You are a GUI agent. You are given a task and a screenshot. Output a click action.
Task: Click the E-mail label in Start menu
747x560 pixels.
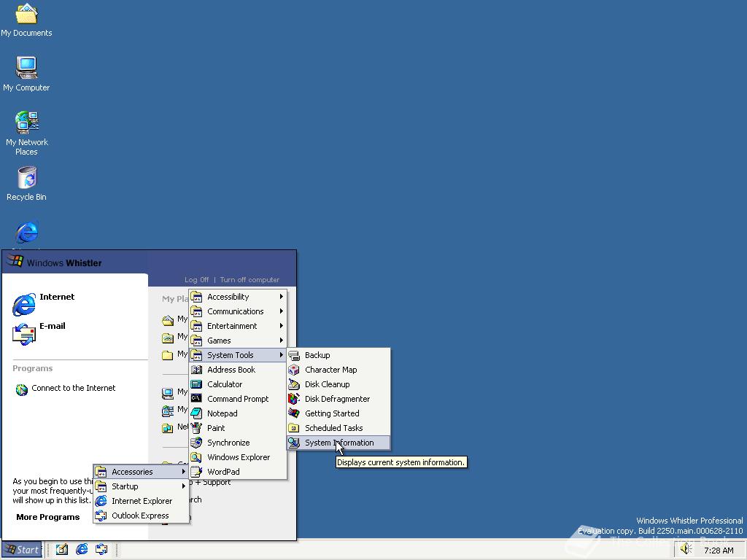[x=53, y=326]
